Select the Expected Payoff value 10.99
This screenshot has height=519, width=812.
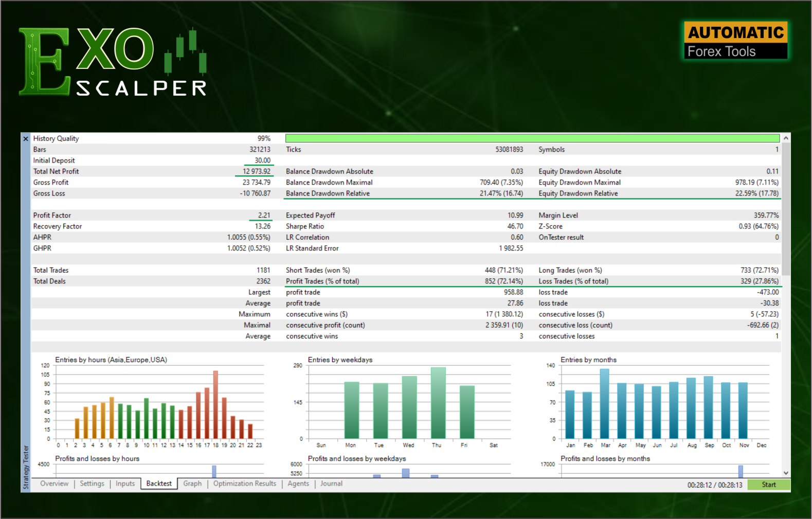[515, 216]
